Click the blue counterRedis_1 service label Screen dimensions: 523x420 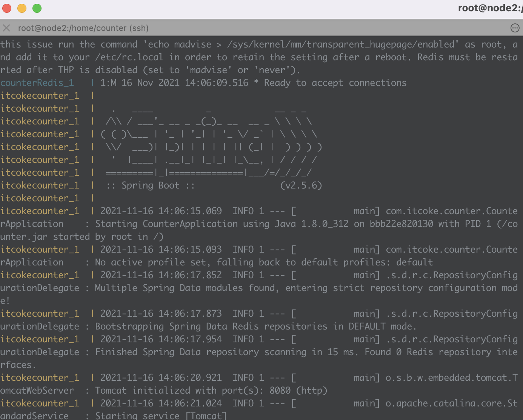(x=37, y=83)
